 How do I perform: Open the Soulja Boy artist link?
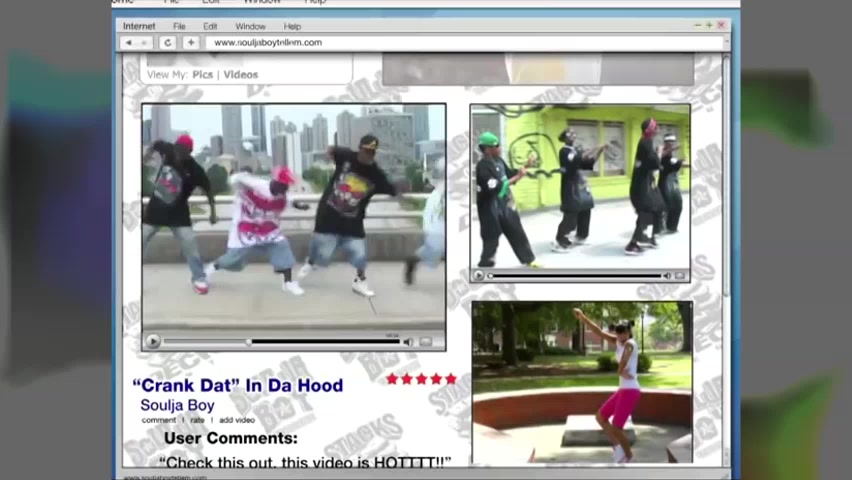(x=177, y=405)
